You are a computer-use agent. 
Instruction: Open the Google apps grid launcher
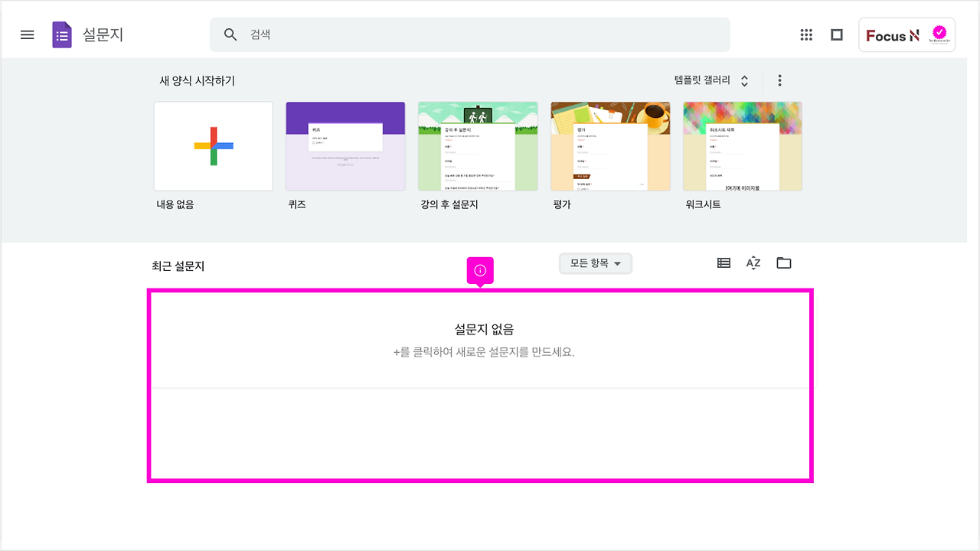806,34
